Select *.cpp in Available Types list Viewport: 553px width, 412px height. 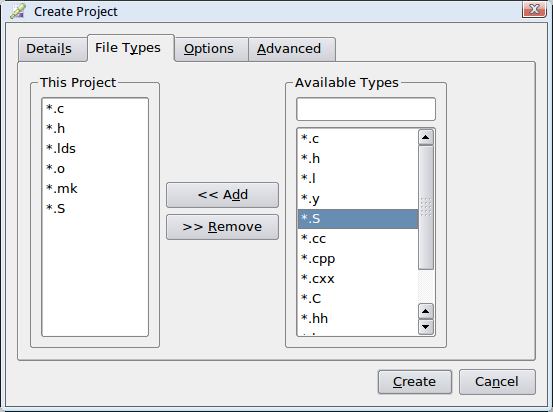tap(358, 259)
